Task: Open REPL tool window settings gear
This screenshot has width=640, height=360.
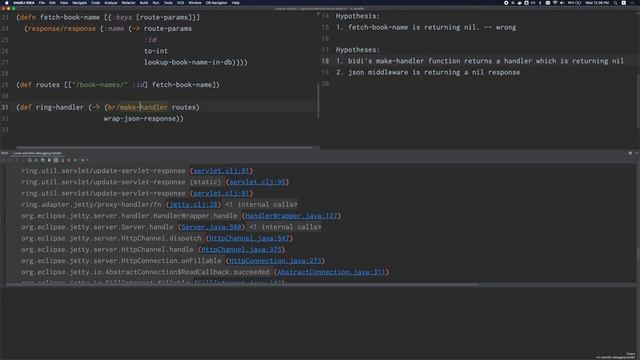Action: point(630,153)
